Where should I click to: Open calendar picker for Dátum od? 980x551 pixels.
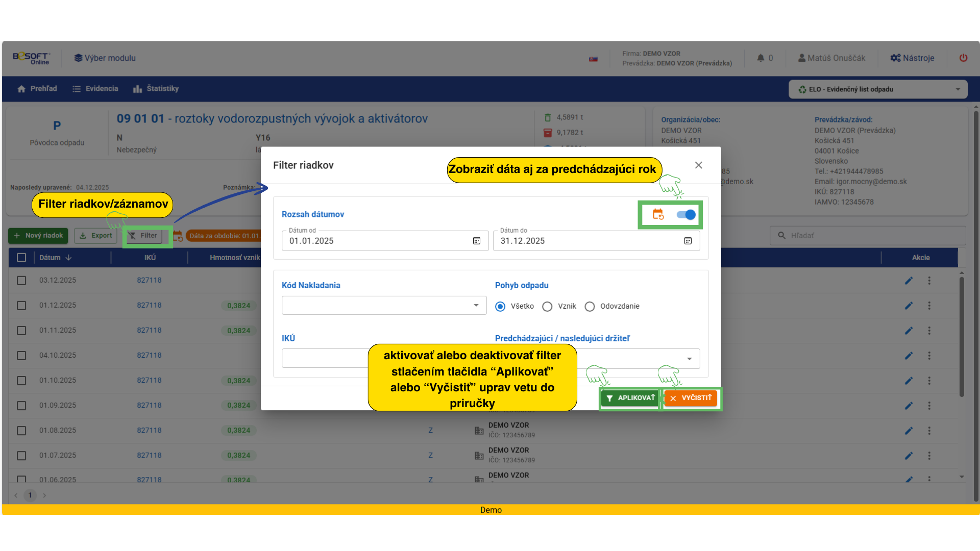pos(477,241)
